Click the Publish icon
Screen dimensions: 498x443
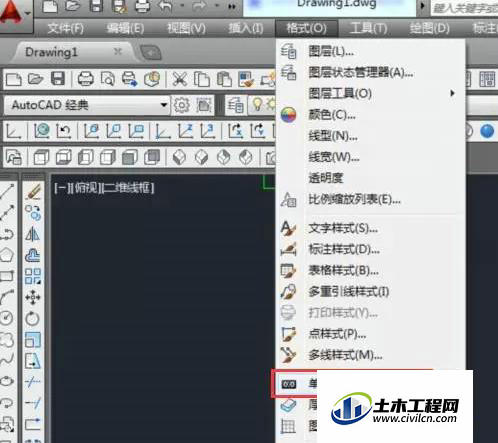(x=129, y=79)
